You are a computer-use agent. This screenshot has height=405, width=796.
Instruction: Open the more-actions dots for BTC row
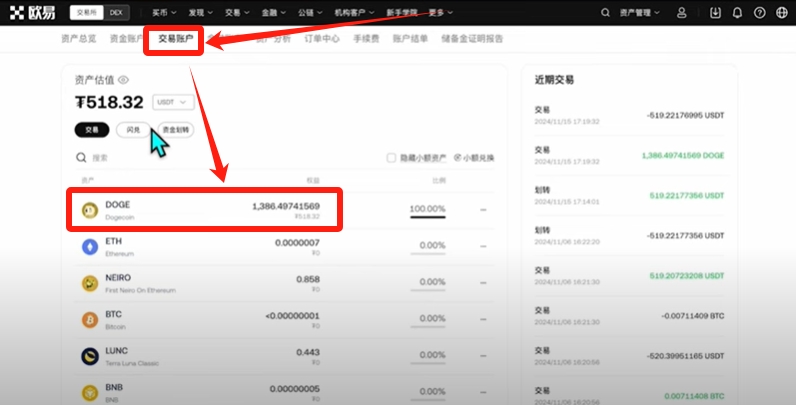[483, 319]
